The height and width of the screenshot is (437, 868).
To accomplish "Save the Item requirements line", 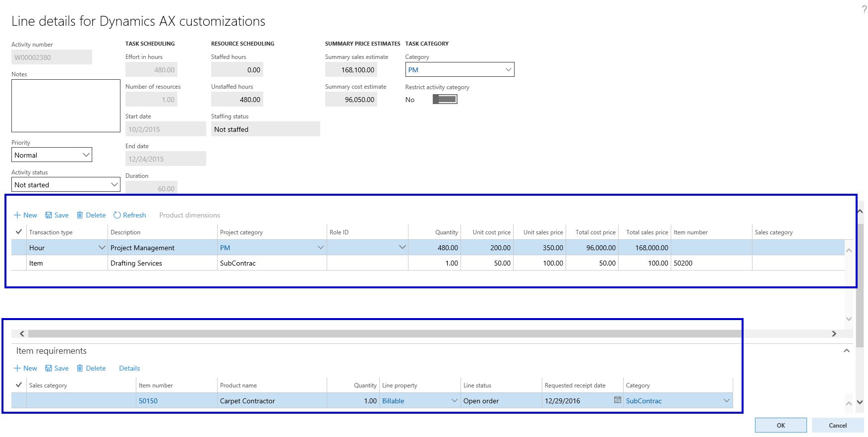I will pos(57,368).
